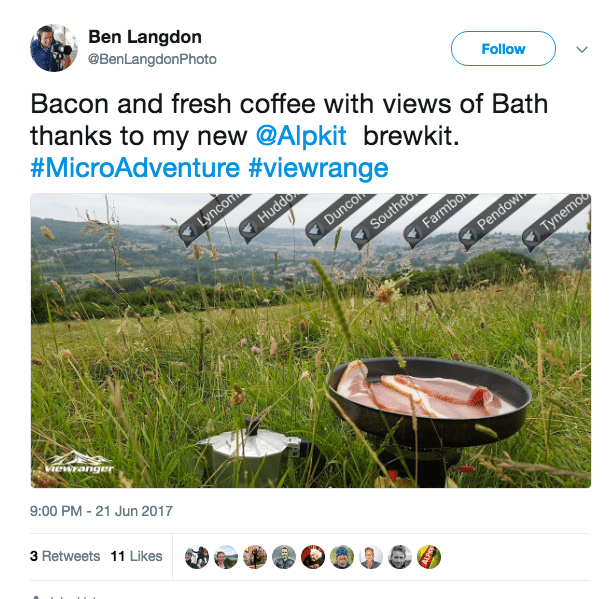Viewport: 611px width, 599px height.
Task: Click the fifth liker avatar in red hat
Action: point(313,557)
